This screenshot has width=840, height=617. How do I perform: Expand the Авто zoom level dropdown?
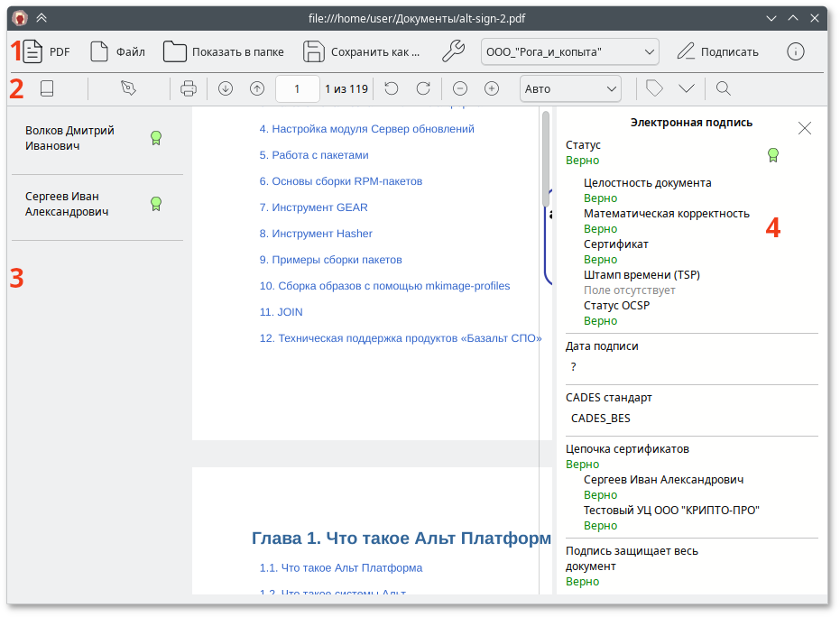[x=570, y=88]
